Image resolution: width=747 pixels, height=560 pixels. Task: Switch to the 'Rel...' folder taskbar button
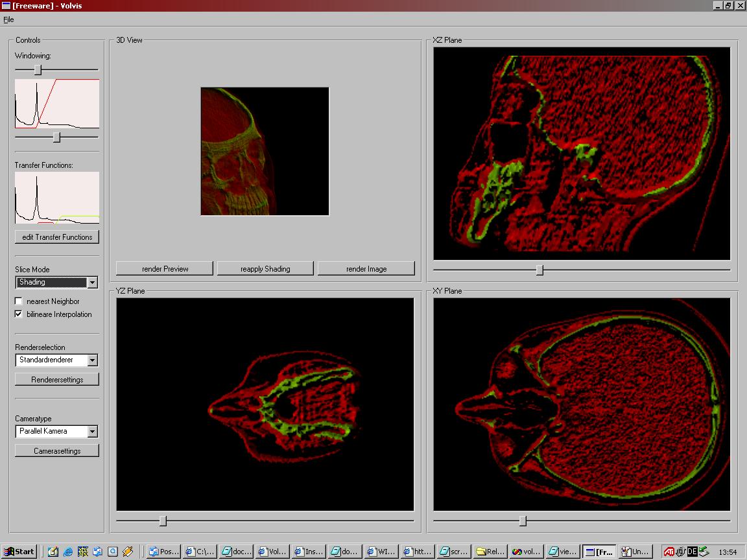(x=489, y=552)
